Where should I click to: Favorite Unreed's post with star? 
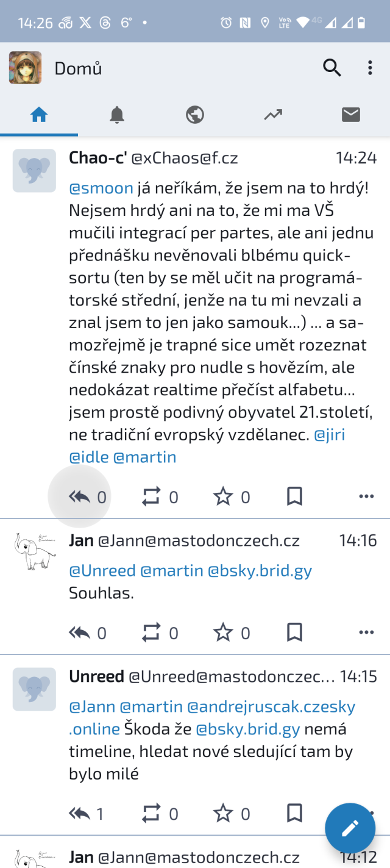[x=223, y=813]
